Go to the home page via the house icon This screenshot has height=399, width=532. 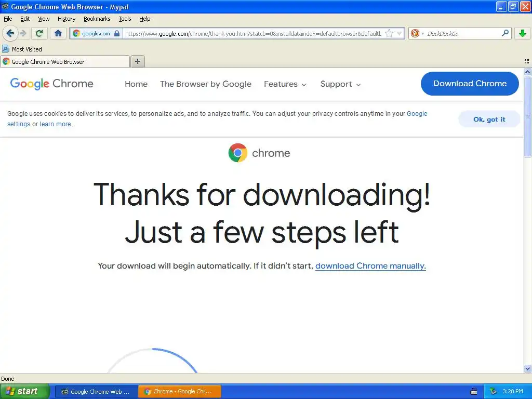click(58, 33)
